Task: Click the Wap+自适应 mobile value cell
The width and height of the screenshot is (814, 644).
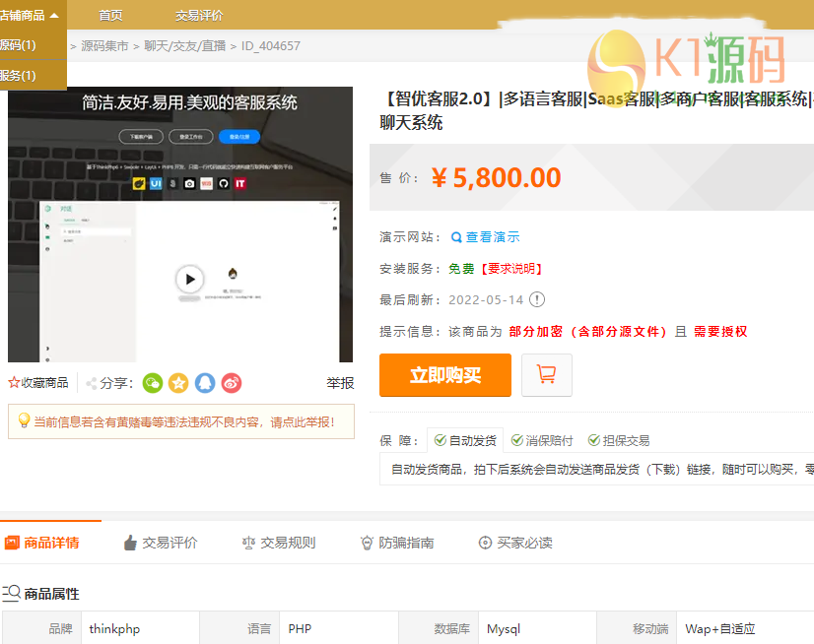Action: [x=745, y=628]
